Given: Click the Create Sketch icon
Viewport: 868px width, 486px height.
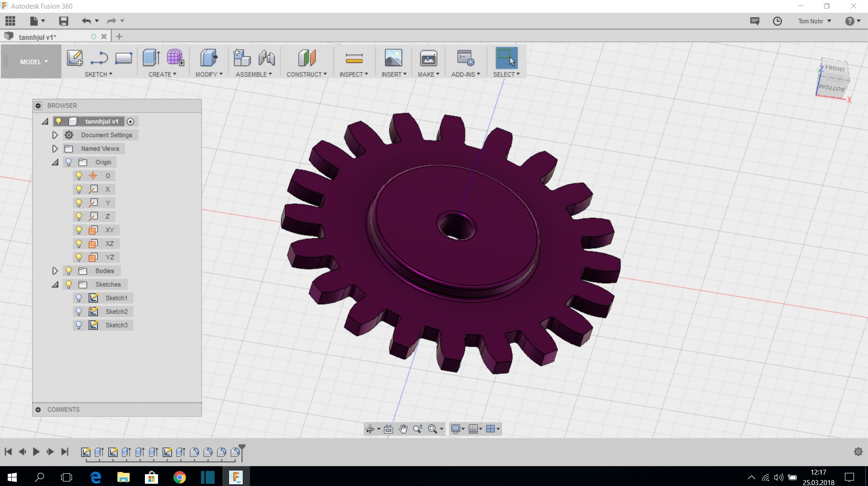Looking at the screenshot, I should [x=75, y=58].
